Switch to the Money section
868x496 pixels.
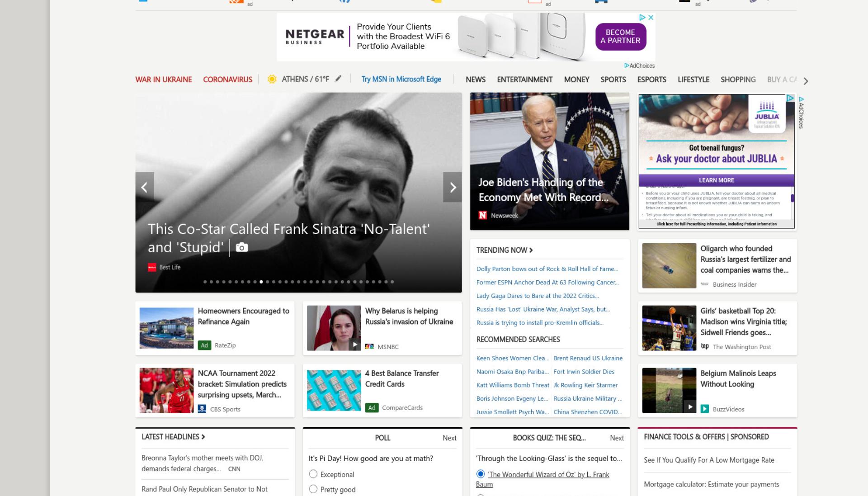pyautogui.click(x=576, y=80)
